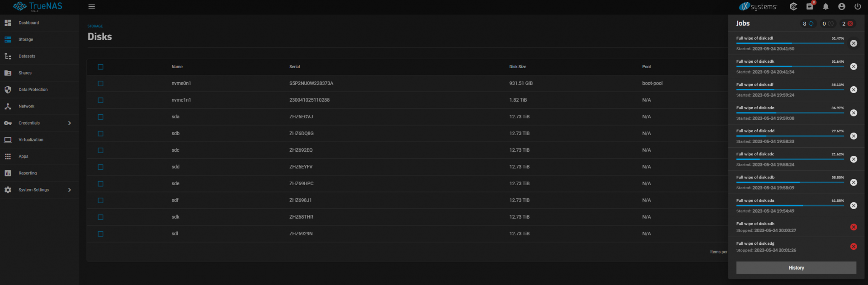Click the Dashboard sidebar icon

point(8,23)
